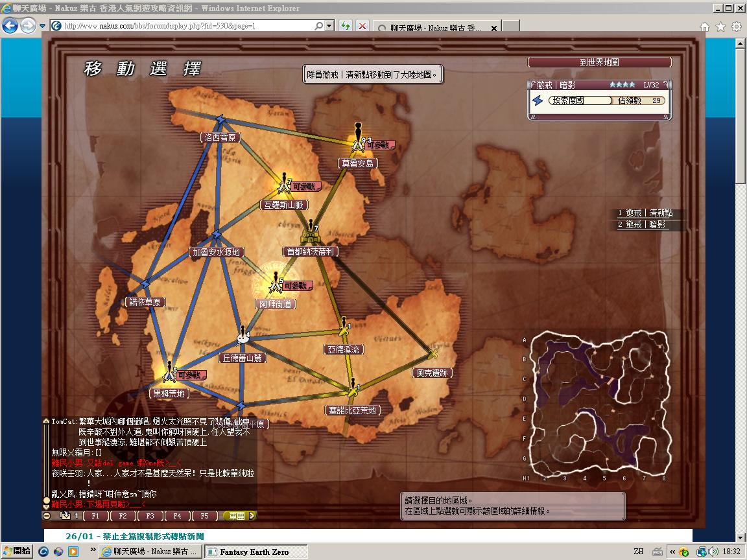The width and height of the screenshot is (747, 560).
Task: Select the blue flag node at 洛西雪原
Action: point(221,121)
